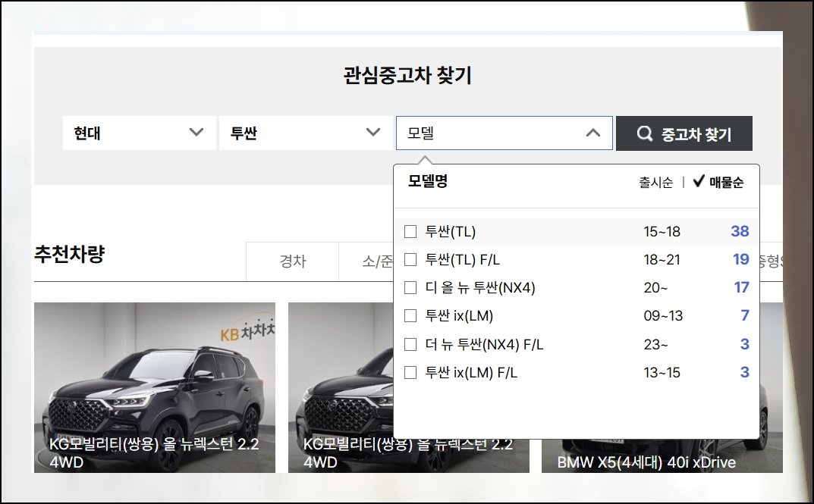Open the 투싼 model-line dropdown
Screen dimensions: 814x504
tap(306, 133)
